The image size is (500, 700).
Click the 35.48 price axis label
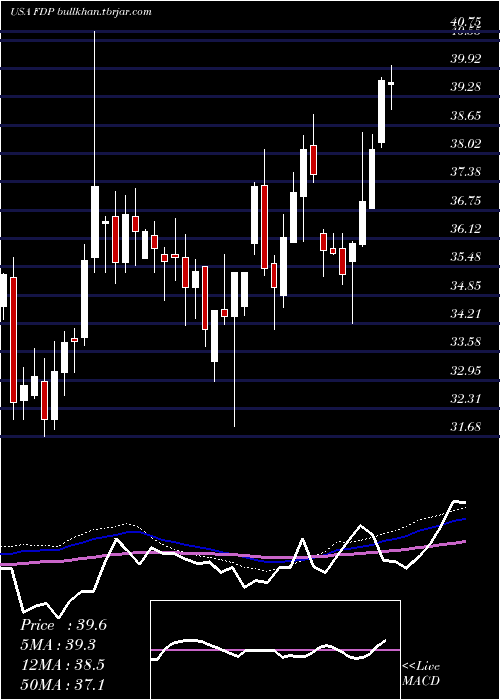pyautogui.click(x=466, y=257)
